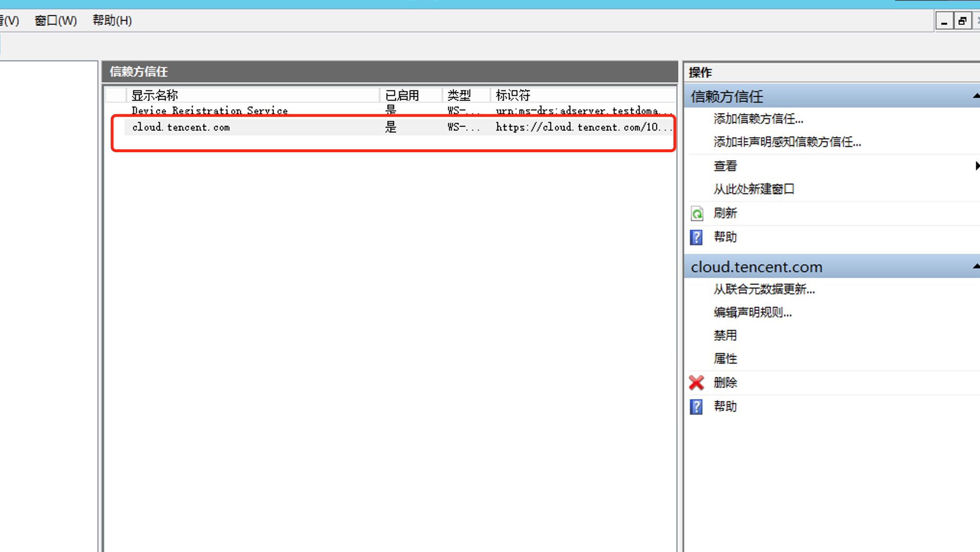The width and height of the screenshot is (980, 552).
Task: Select the Device Registration Service row
Action: click(210, 111)
